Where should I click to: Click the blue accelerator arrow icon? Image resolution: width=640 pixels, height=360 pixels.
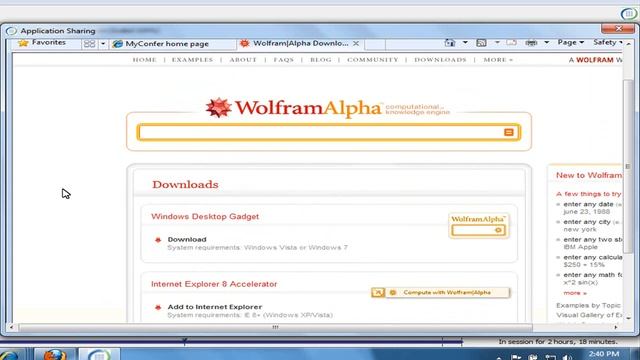click(x=378, y=293)
